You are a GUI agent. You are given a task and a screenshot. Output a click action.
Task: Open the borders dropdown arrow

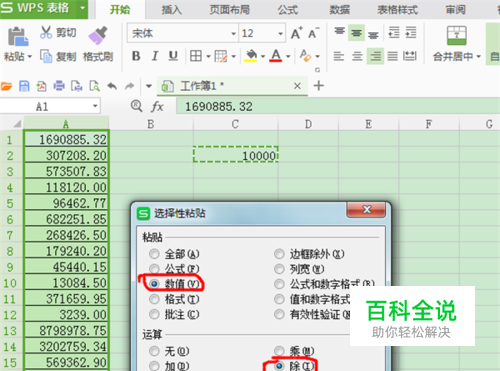(x=208, y=56)
